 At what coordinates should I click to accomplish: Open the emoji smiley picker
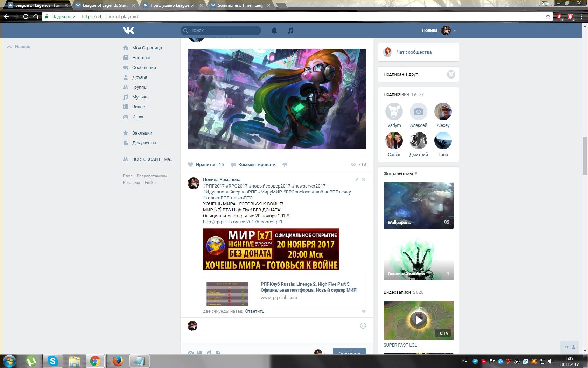363,326
